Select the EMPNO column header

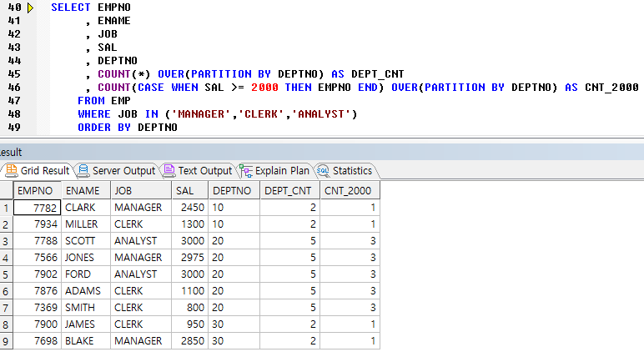(38, 191)
